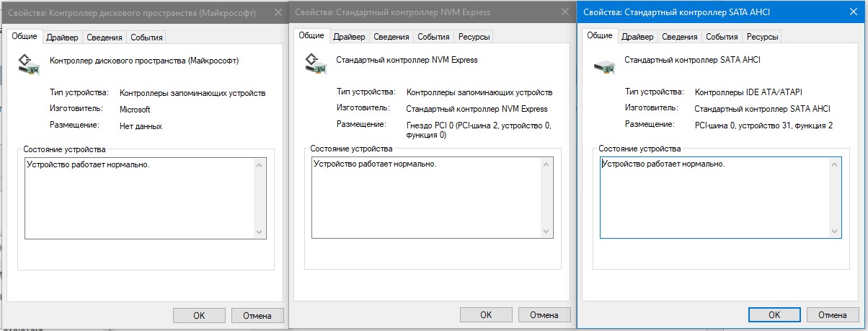Image resolution: width=868 pixels, height=331 pixels.
Task: Switch to Сведения tab in SATA AHCI window
Action: pos(679,37)
